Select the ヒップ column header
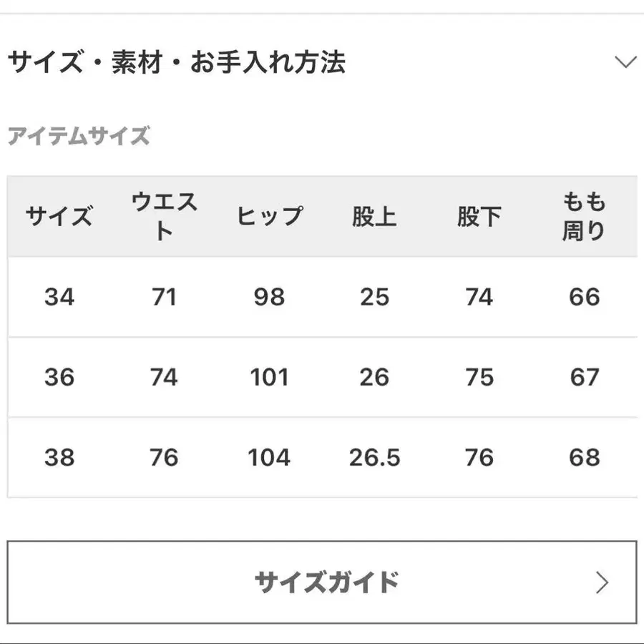Viewport: 644px width, 644px height. pos(269,215)
